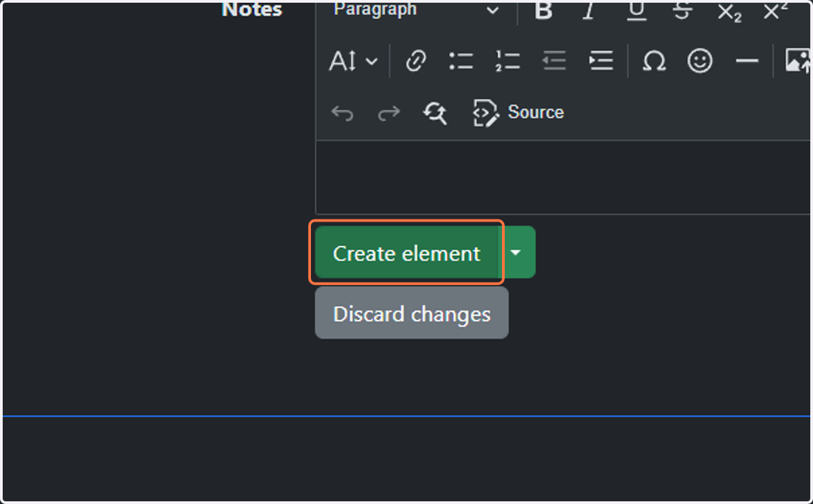Open the special characters (omega) picker
813x504 pixels.
(x=654, y=62)
